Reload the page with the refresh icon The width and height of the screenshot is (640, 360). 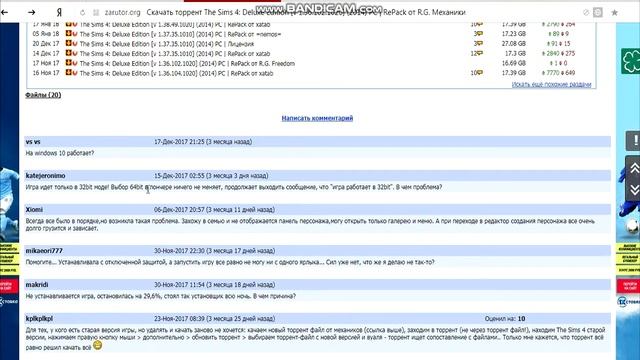click(82, 13)
